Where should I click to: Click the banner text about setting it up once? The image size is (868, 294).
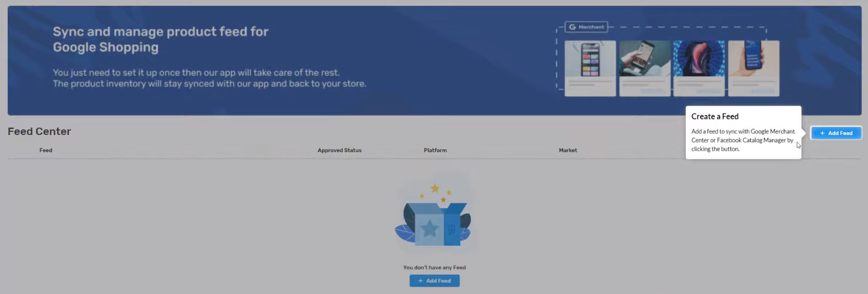tap(209, 78)
